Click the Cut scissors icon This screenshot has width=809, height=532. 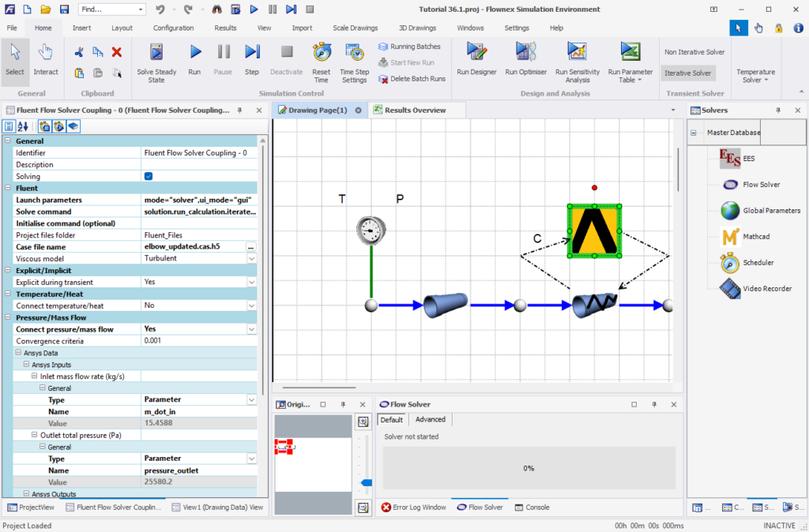79,52
